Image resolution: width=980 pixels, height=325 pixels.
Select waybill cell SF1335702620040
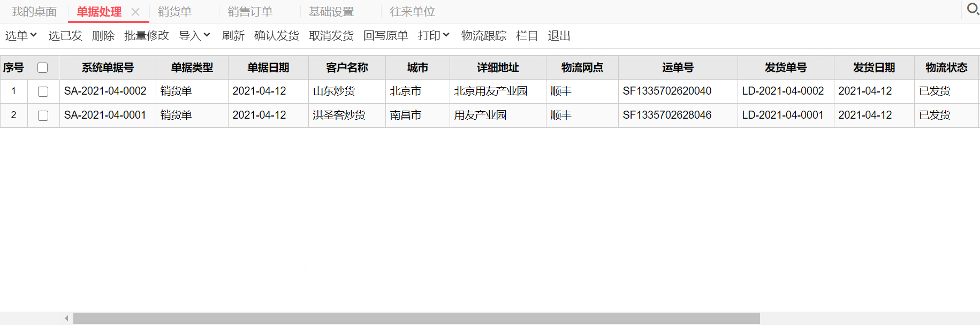[x=667, y=91]
